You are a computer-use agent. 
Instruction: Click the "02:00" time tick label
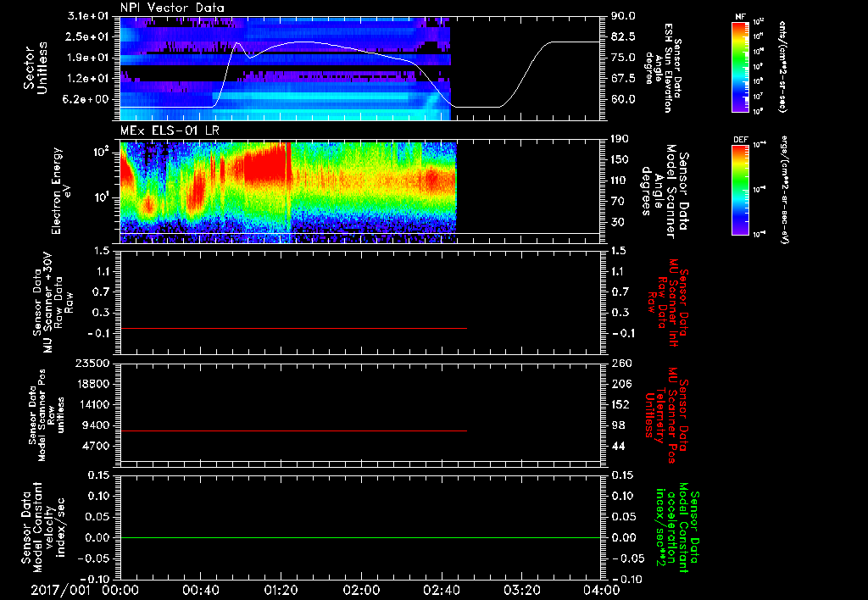pos(361,590)
